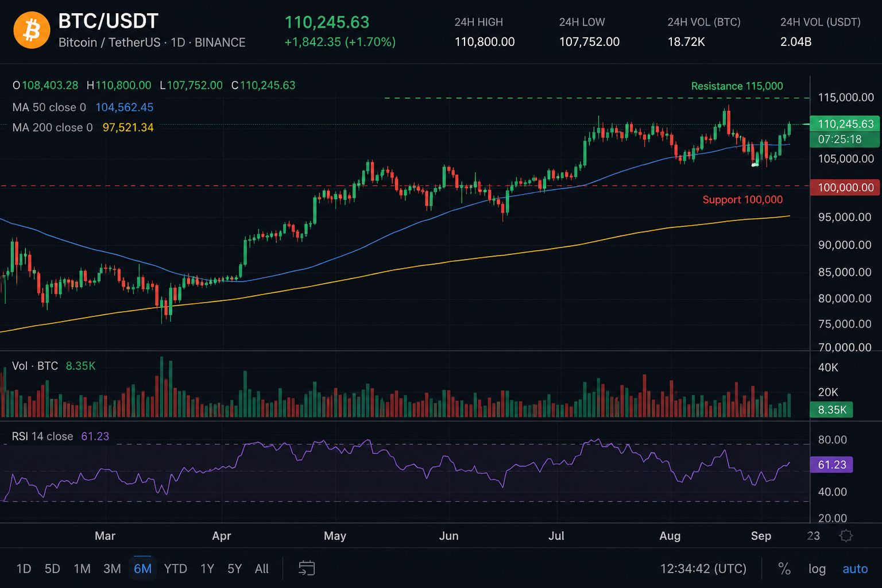Click the 24H VOL (BTC) value 18.72K
This screenshot has height=588, width=882.
click(x=686, y=42)
